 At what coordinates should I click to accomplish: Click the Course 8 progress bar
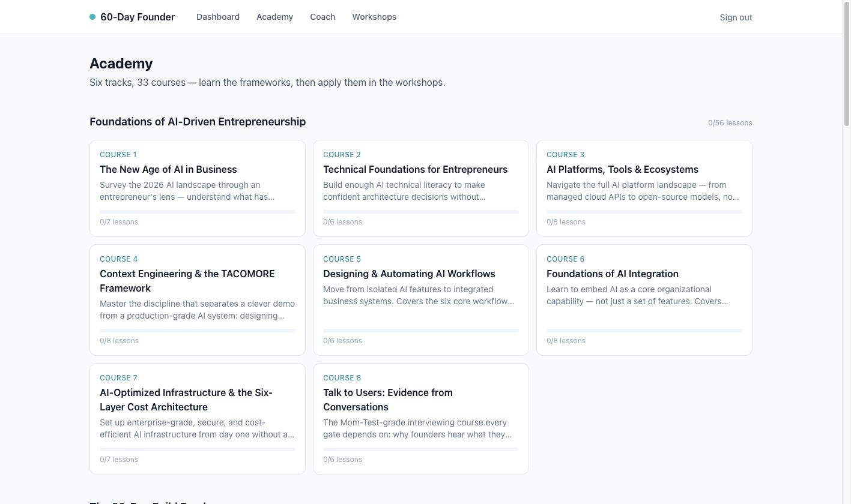[421, 449]
